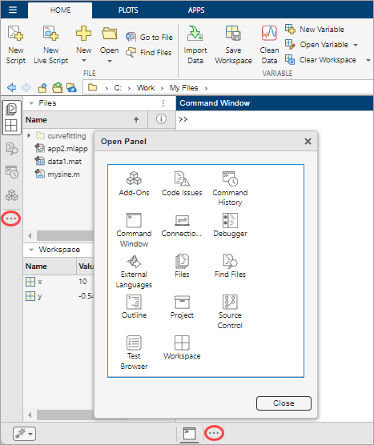Select the mysine.m file

click(58, 174)
